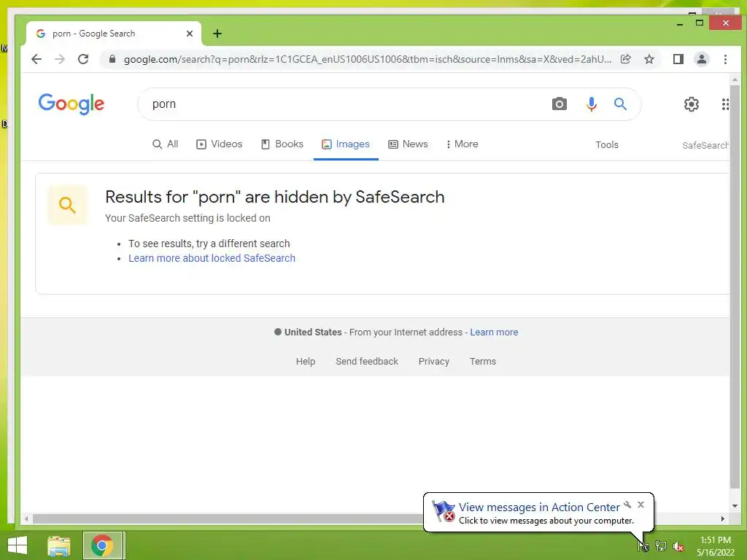Open Chrome's three-dot menu

tap(725, 59)
